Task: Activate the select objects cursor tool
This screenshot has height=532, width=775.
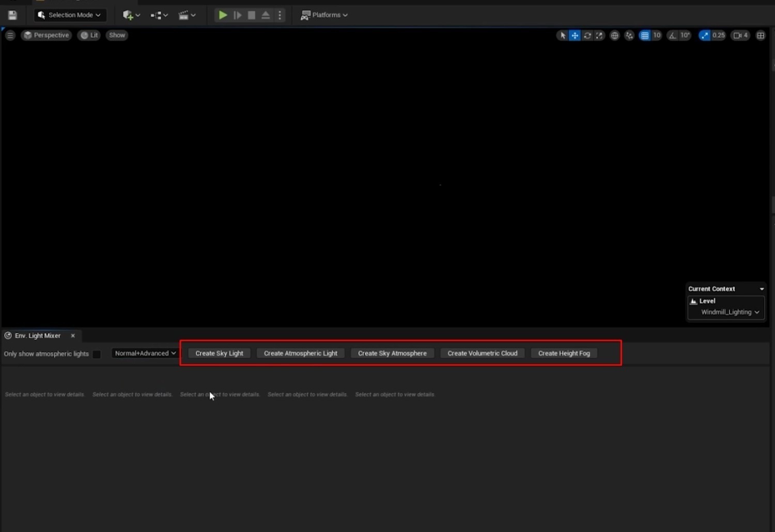Action: pyautogui.click(x=563, y=35)
